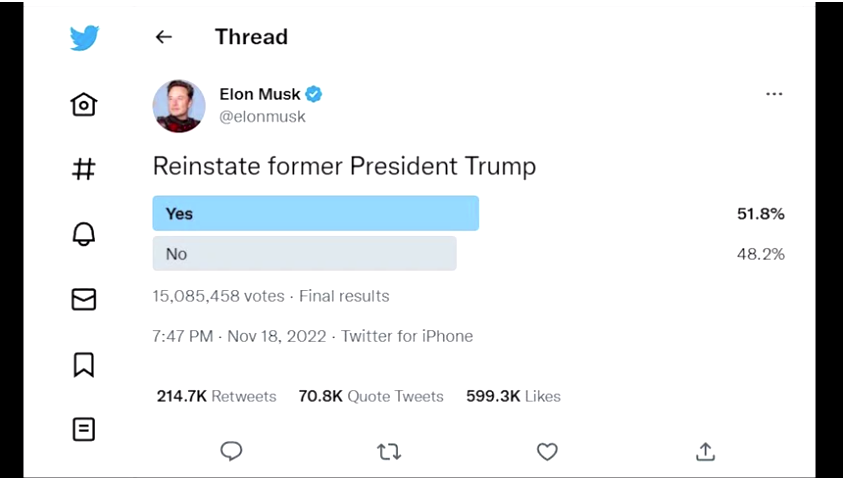The height and width of the screenshot is (478, 847).
Task: Share the tweet using upload icon
Action: pos(705,451)
